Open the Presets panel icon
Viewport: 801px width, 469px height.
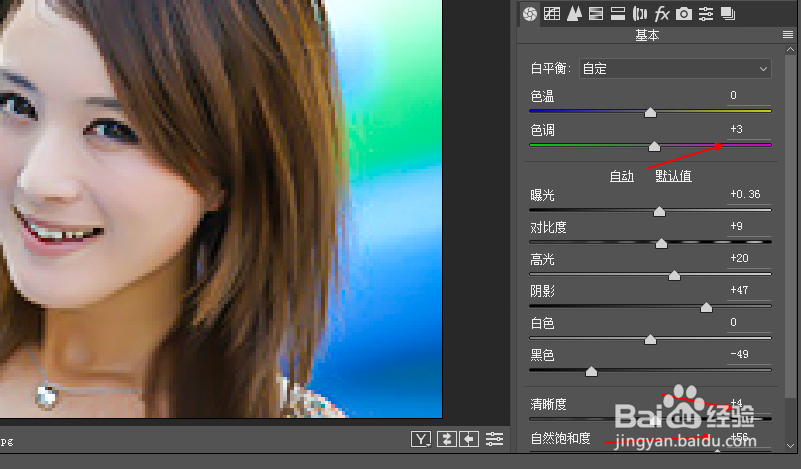(x=706, y=14)
